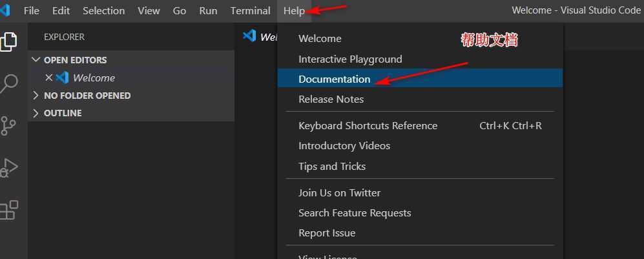Viewport: 644px width, 259px height.
Task: Close the Welcome editor with the X icon
Action: tap(49, 78)
